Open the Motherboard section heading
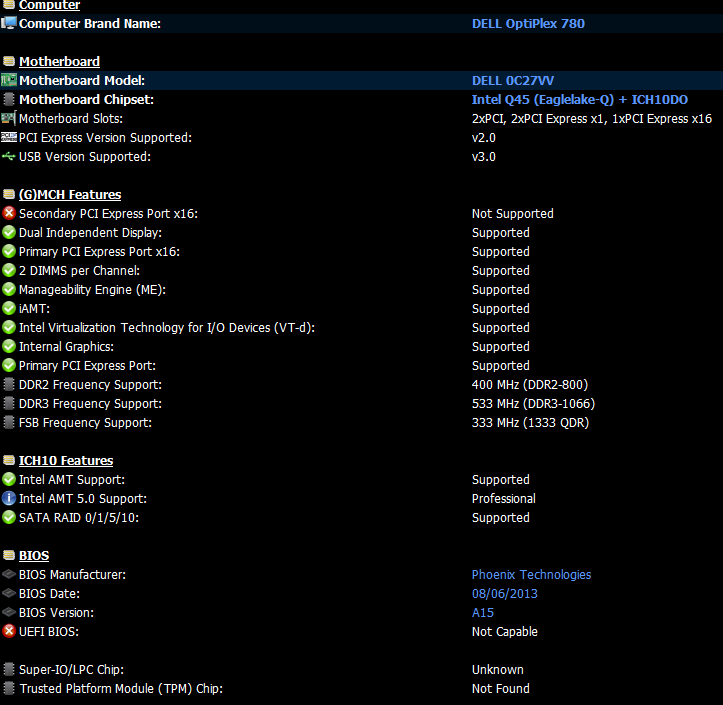This screenshot has width=723, height=705. [x=59, y=61]
